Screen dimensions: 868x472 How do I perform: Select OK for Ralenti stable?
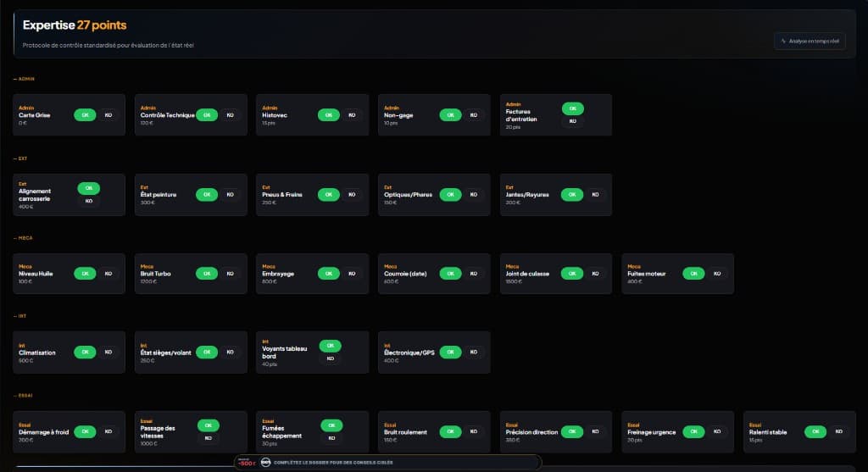[x=815, y=431]
